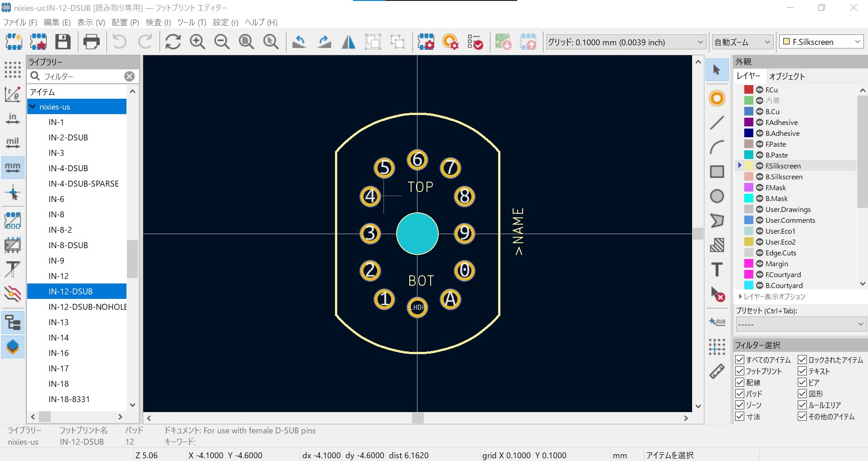
Task: Click the F.Adhesive color swatch
Action: coord(749,122)
